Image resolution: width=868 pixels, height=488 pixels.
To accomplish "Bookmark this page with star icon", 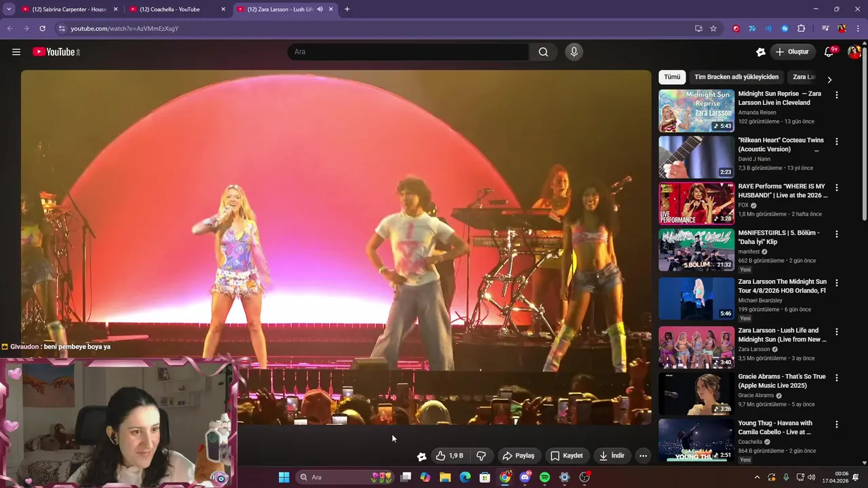I will pyautogui.click(x=713, y=28).
